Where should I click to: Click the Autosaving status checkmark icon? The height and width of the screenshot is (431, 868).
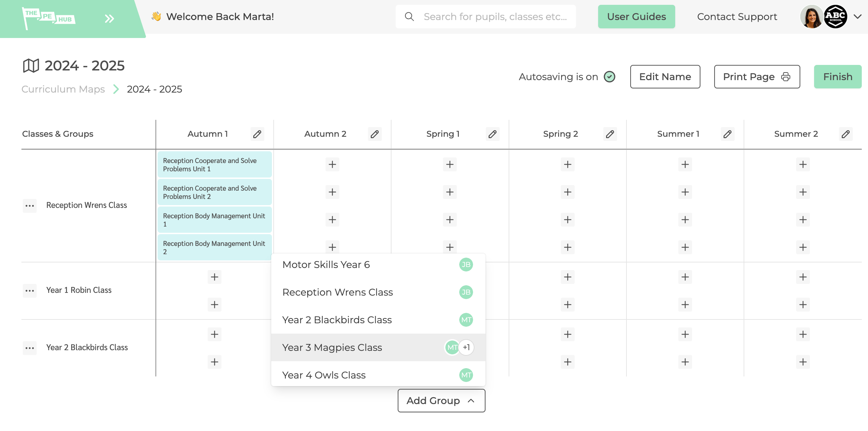[610, 77]
